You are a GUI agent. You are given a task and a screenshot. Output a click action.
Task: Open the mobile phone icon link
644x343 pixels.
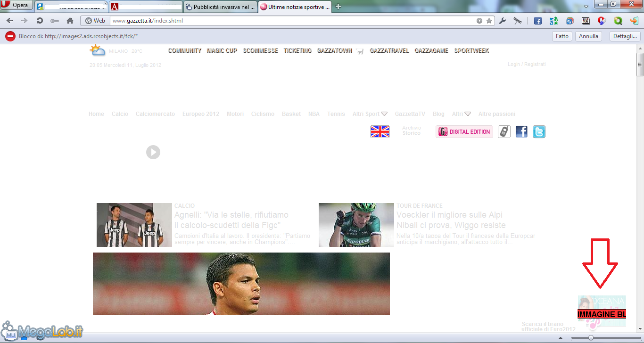pyautogui.click(x=504, y=132)
